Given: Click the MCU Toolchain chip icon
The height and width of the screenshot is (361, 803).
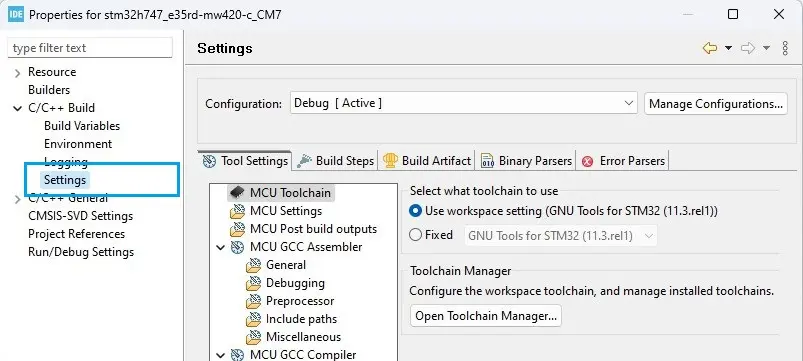Looking at the screenshot, I should point(237,193).
